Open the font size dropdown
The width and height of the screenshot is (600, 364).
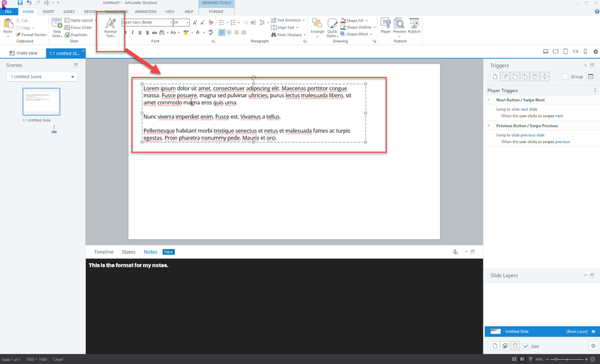click(x=187, y=22)
